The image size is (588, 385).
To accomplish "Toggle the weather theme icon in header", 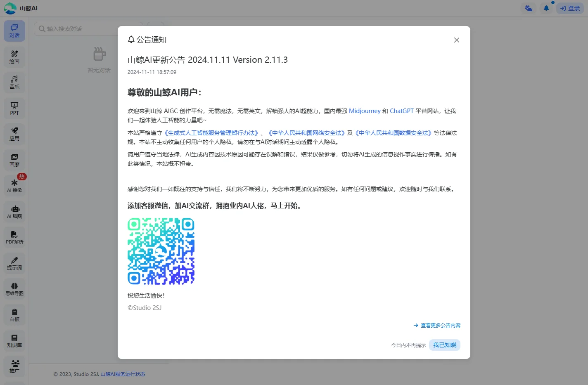I will click(x=529, y=8).
